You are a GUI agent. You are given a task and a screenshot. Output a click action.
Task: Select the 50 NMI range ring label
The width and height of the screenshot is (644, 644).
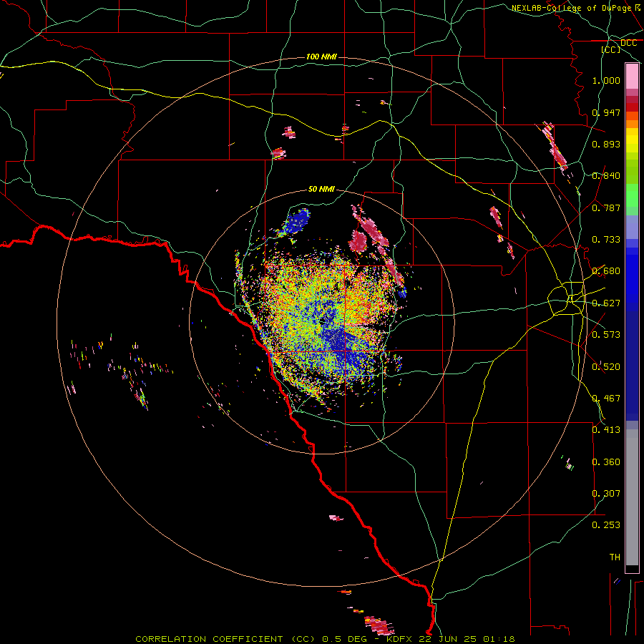[321, 189]
